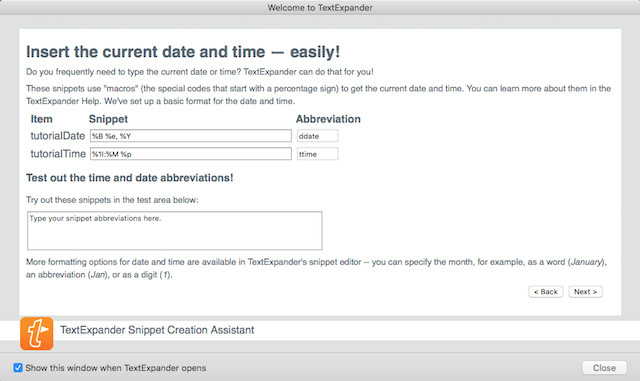Image resolution: width=640 pixels, height=381 pixels.
Task: Click Test out the time and date abbreviations heading
Action: point(130,178)
